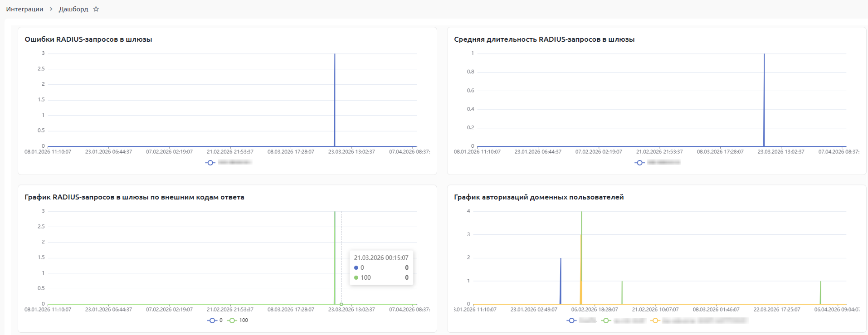Click the favorite star next to Дашборд
868x335 pixels.
click(96, 9)
